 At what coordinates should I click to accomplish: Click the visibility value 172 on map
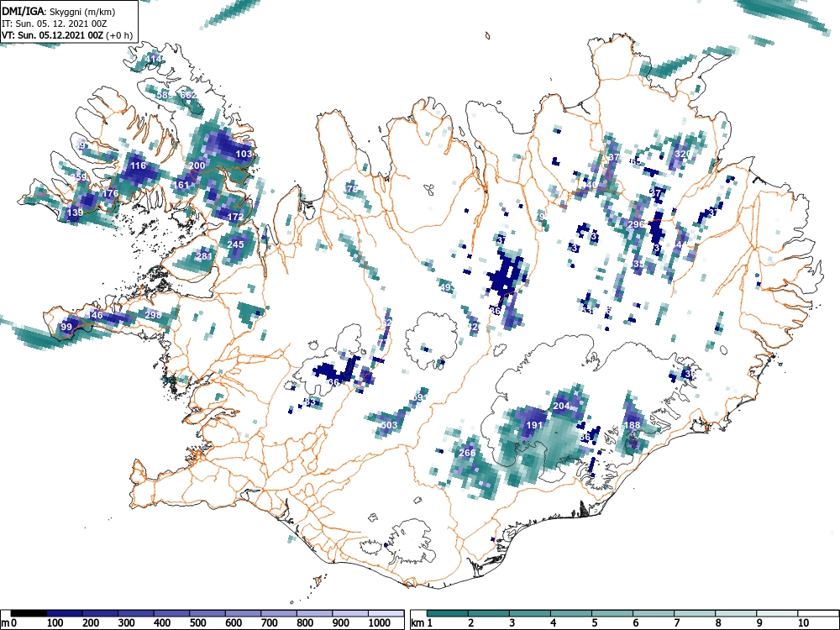click(236, 217)
